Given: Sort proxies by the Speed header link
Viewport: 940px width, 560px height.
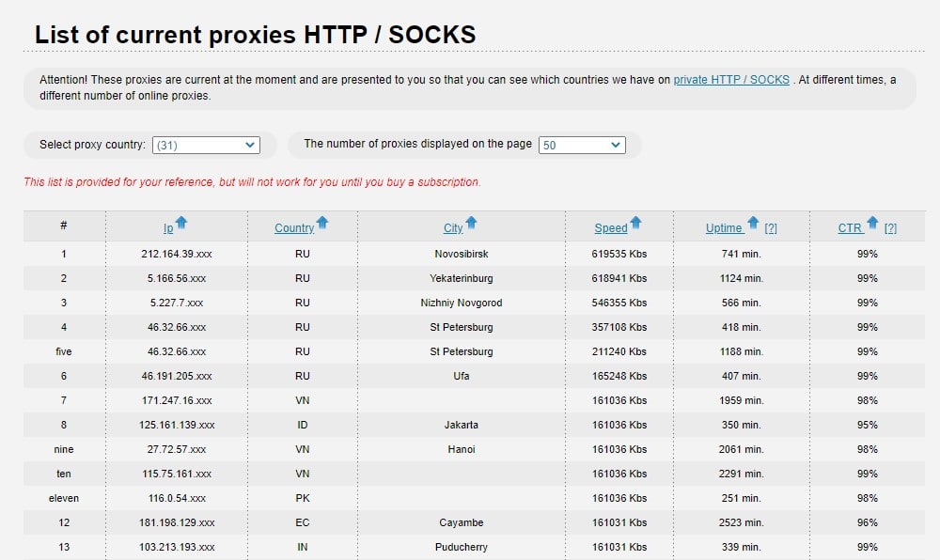Looking at the screenshot, I should [611, 228].
